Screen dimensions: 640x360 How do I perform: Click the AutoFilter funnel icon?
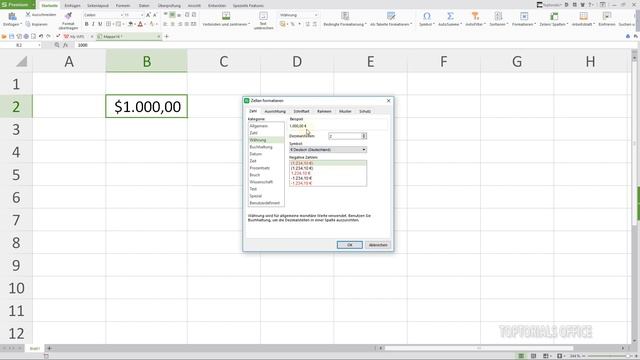point(475,16)
